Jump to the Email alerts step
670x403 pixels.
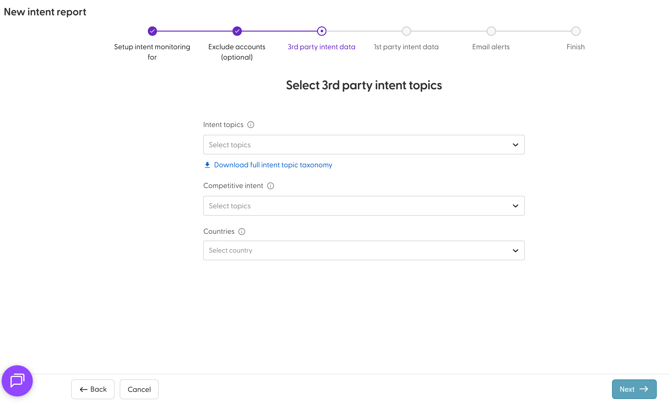(491, 31)
